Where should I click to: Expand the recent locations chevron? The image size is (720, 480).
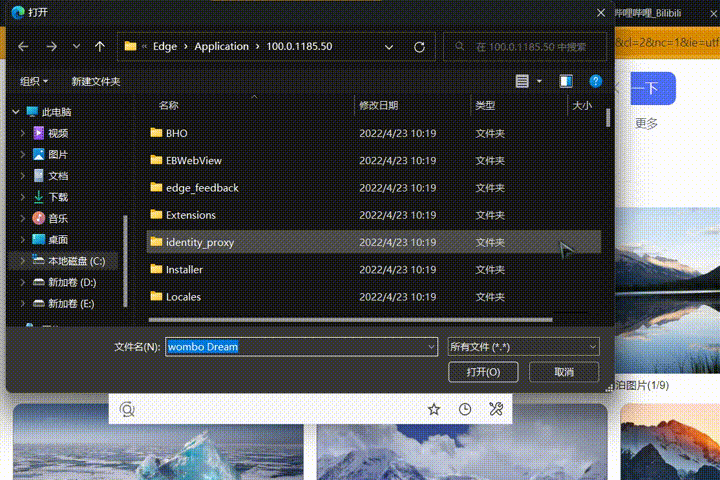pyautogui.click(x=77, y=46)
